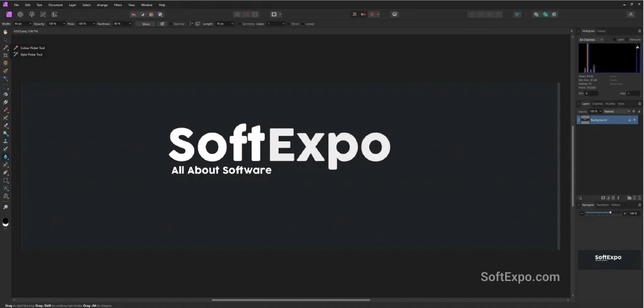Switch to the Channels tab

click(597, 104)
